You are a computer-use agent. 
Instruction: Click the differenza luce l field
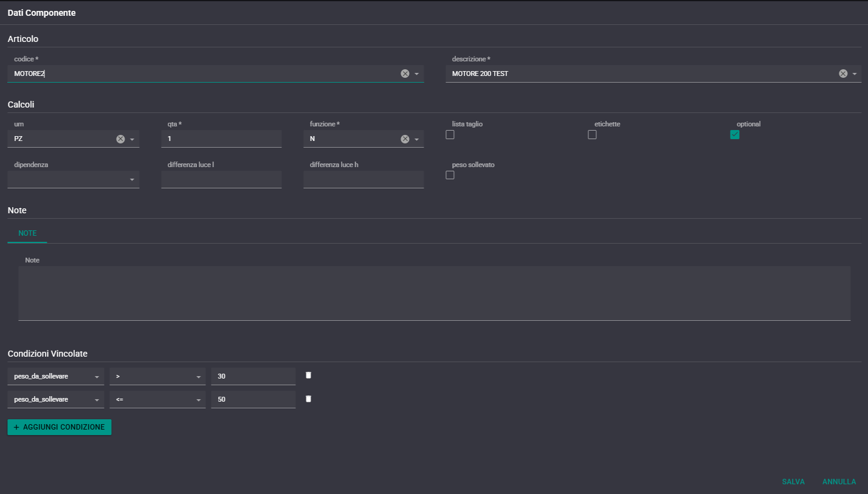[x=221, y=179]
